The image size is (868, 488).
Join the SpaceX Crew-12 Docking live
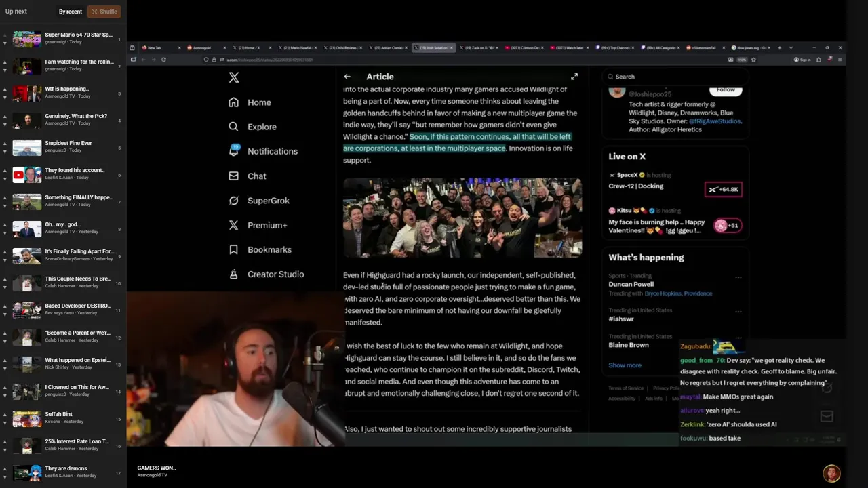click(636, 186)
